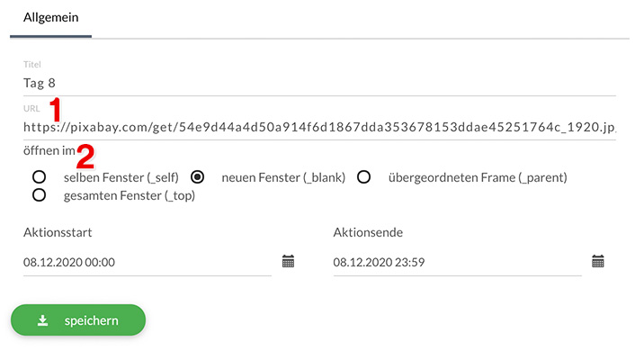The height and width of the screenshot is (351, 644).
Task: Select the neuen Fenster (_blank) radio button
Action: tap(198, 177)
